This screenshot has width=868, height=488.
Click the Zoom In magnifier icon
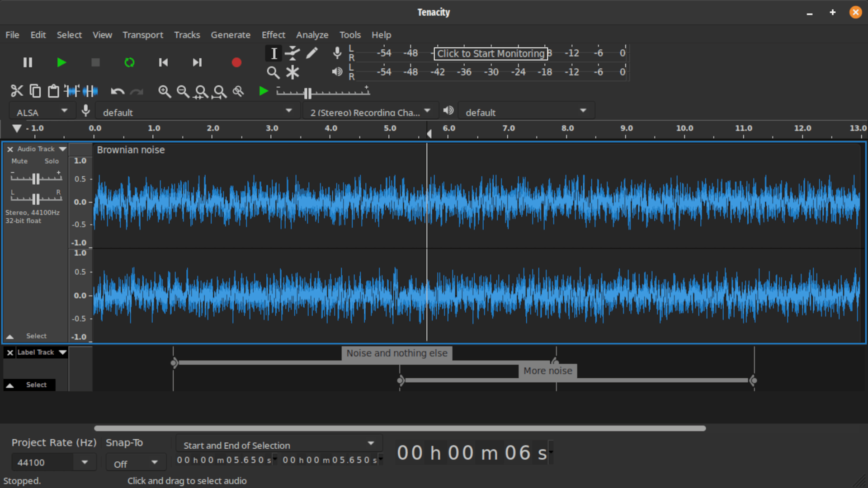point(165,92)
